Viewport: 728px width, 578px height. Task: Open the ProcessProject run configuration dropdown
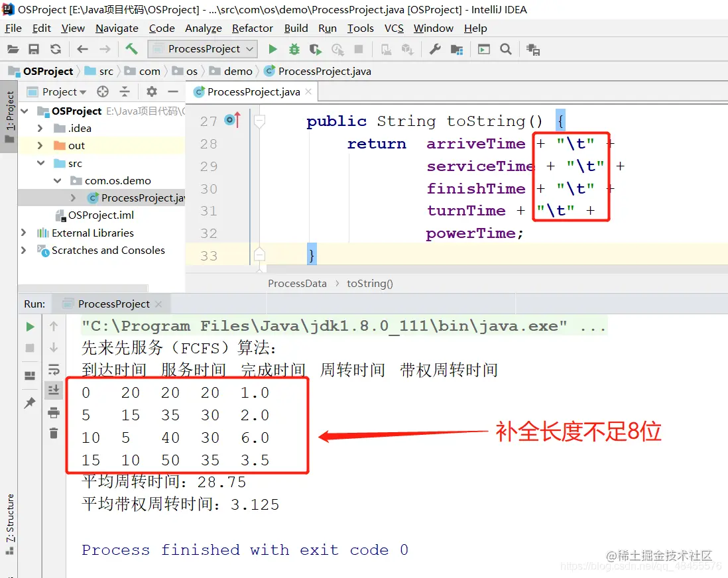click(202, 49)
